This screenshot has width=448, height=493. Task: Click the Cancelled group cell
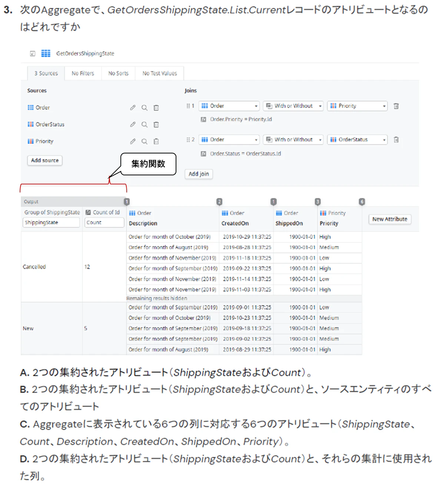pyautogui.click(x=52, y=267)
